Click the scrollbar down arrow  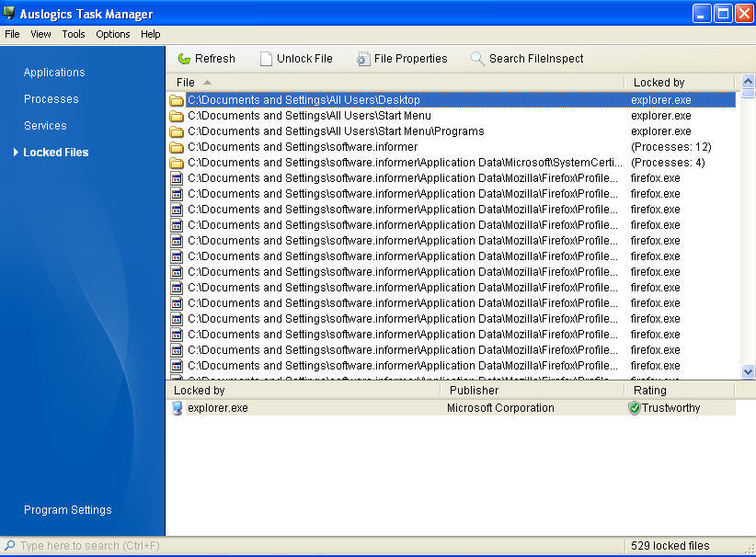pyautogui.click(x=747, y=372)
